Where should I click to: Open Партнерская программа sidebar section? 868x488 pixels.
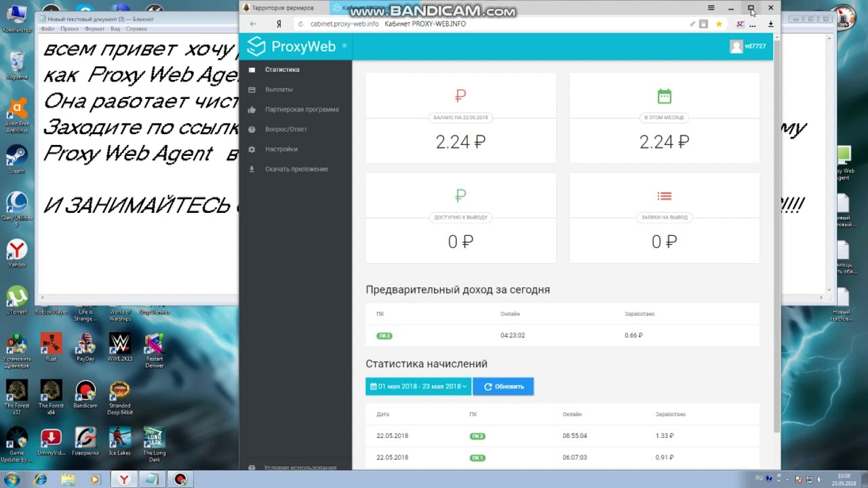302,109
